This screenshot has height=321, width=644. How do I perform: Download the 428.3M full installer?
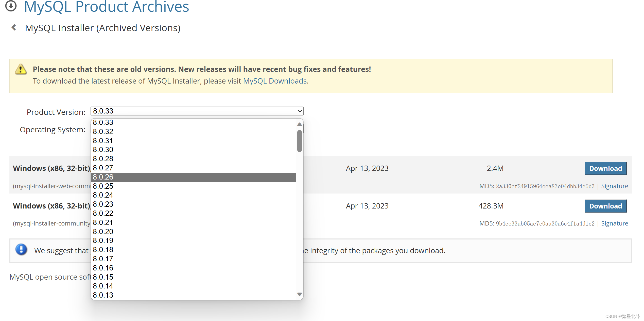(x=605, y=206)
